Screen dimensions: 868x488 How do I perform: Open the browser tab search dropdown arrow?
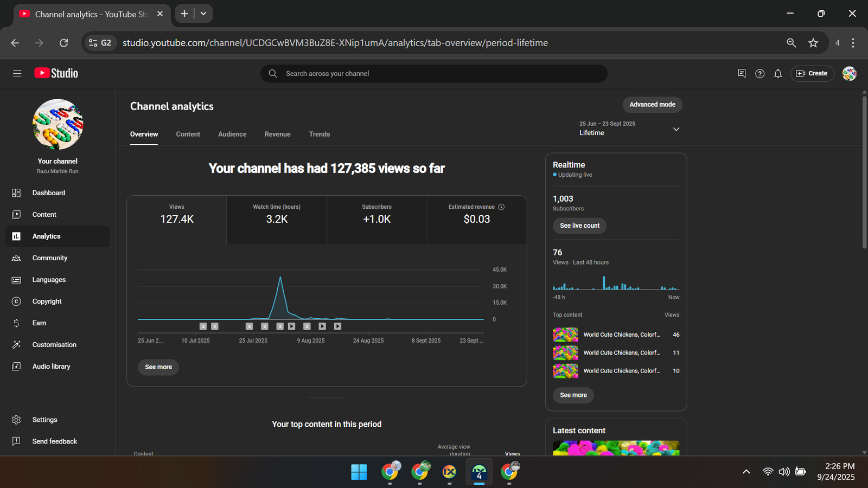[203, 14]
